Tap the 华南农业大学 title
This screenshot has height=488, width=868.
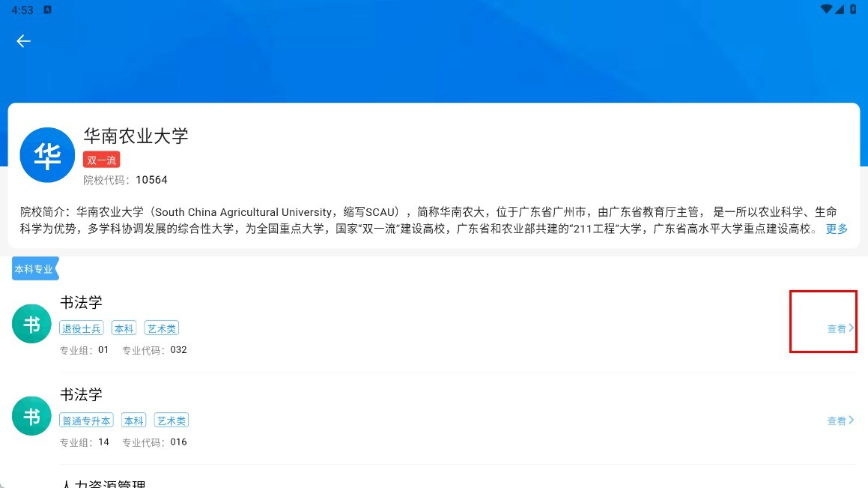136,136
